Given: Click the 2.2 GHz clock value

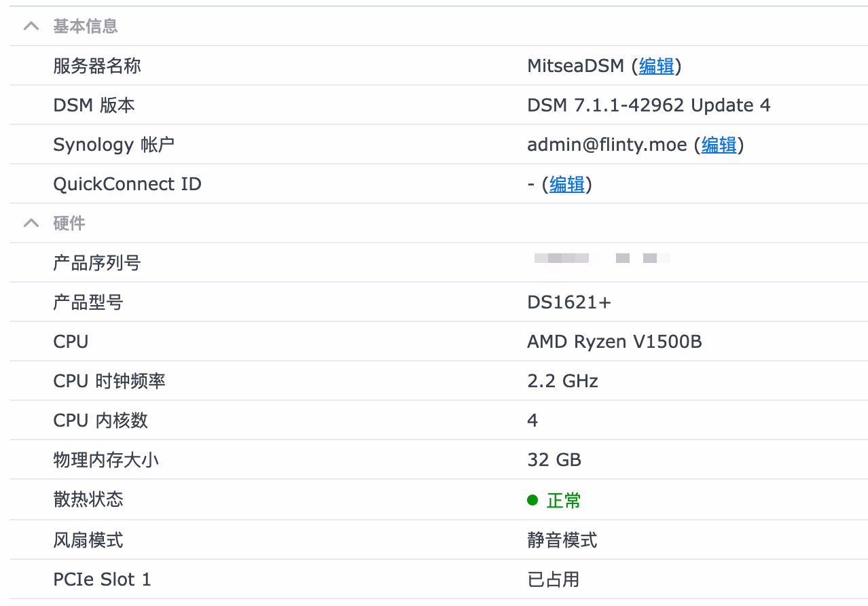Looking at the screenshot, I should pos(562,381).
